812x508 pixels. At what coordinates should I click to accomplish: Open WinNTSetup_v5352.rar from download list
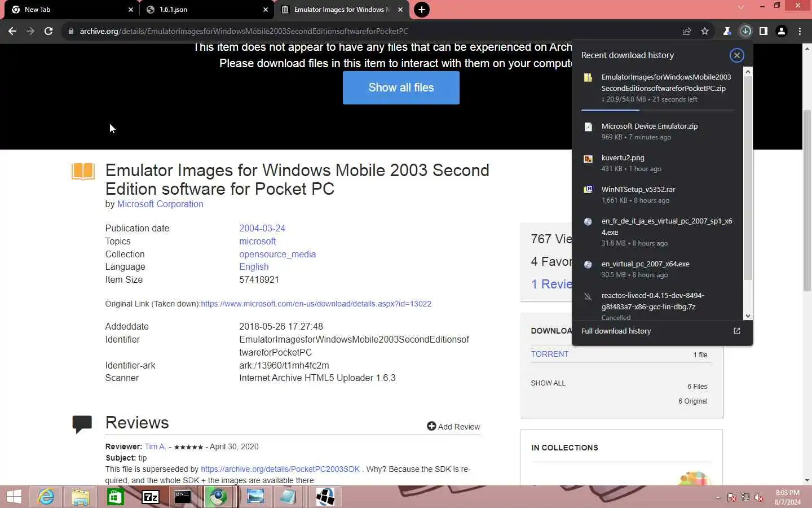click(x=638, y=190)
